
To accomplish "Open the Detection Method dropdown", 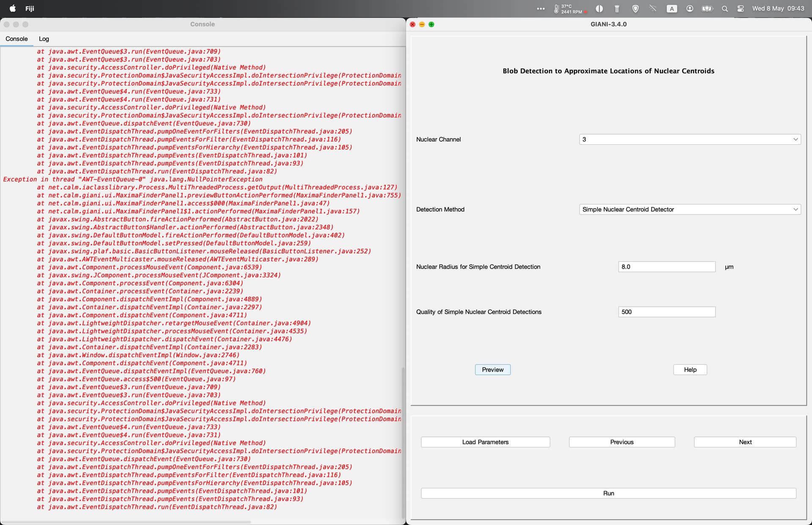I will tap(689, 209).
